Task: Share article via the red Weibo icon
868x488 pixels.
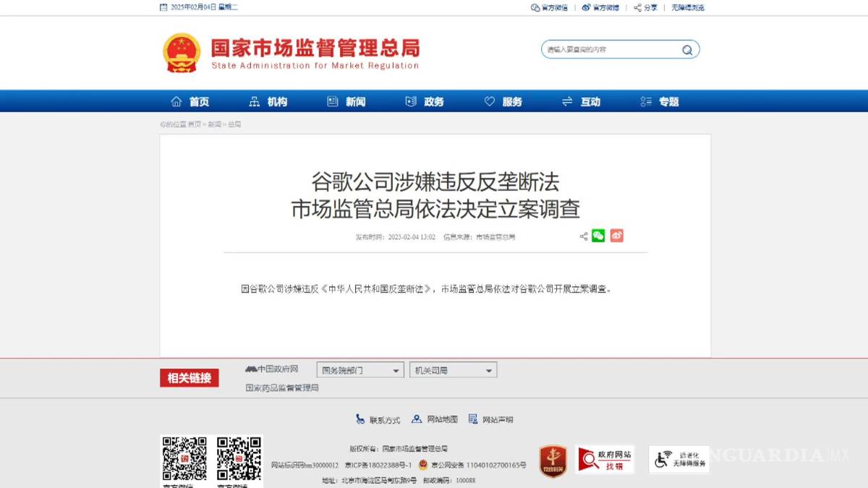Action: coord(616,236)
